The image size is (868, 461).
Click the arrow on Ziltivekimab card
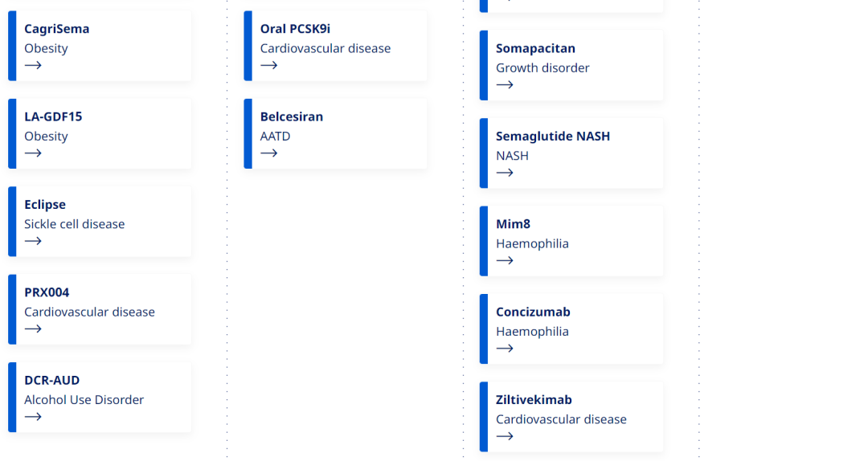click(x=505, y=437)
